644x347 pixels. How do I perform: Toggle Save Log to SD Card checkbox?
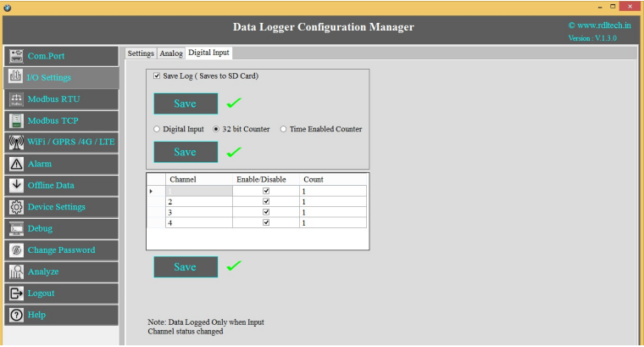click(157, 76)
